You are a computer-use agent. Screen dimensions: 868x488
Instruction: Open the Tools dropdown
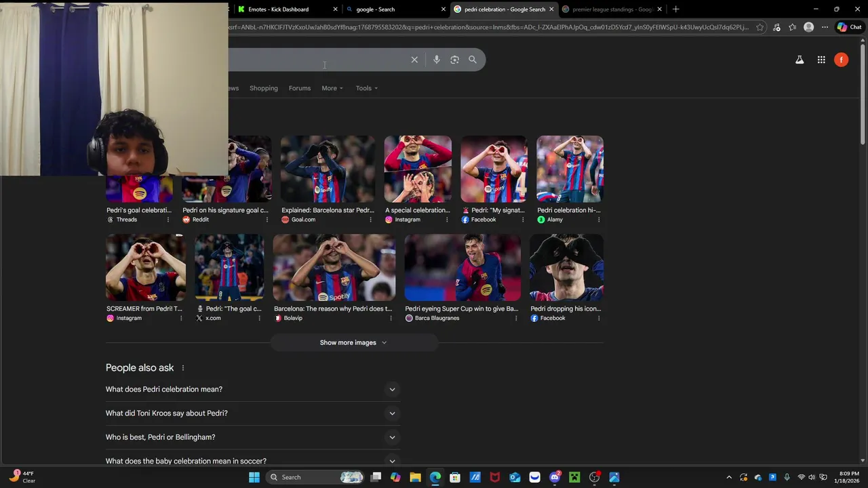click(367, 88)
